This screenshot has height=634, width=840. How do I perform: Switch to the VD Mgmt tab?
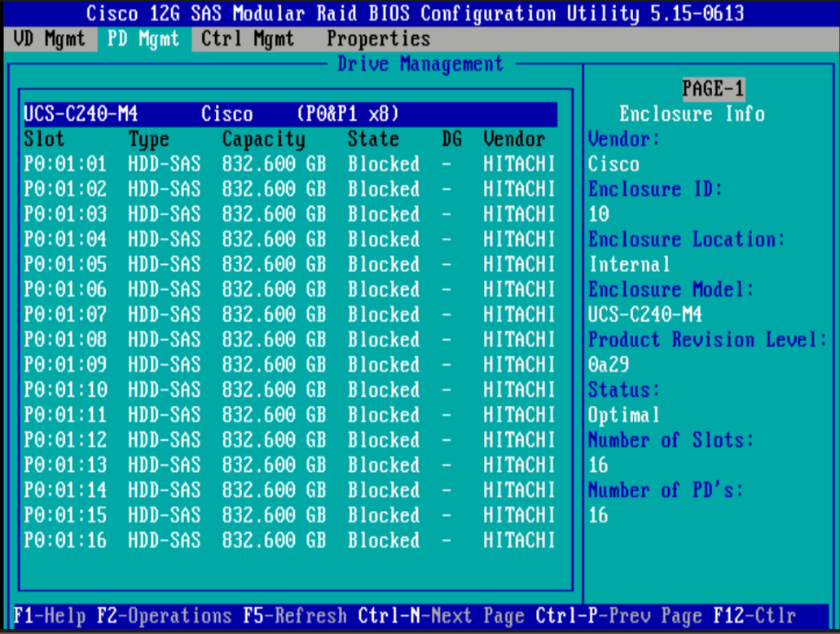tap(49, 38)
